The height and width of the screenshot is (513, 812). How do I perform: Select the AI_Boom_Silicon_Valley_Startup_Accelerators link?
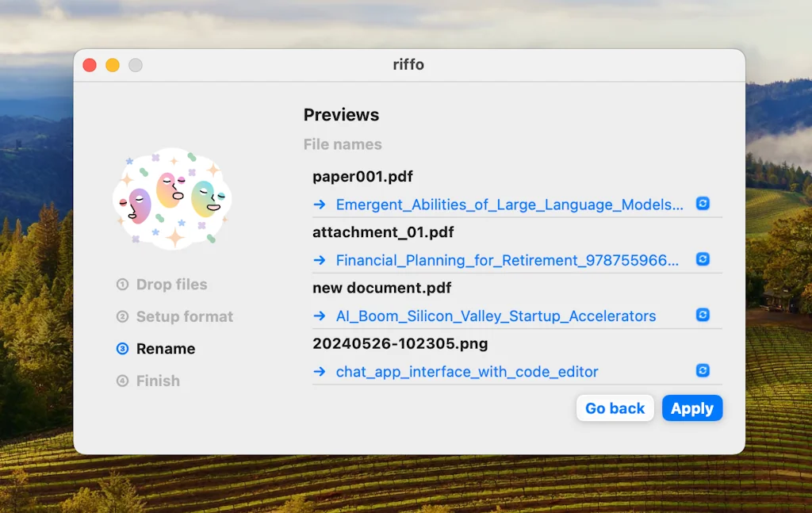497,316
